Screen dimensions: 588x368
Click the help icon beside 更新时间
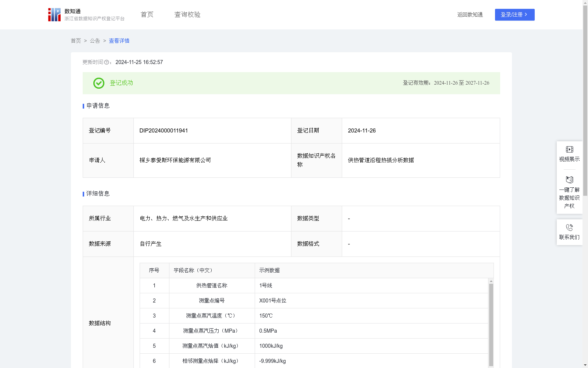click(107, 63)
